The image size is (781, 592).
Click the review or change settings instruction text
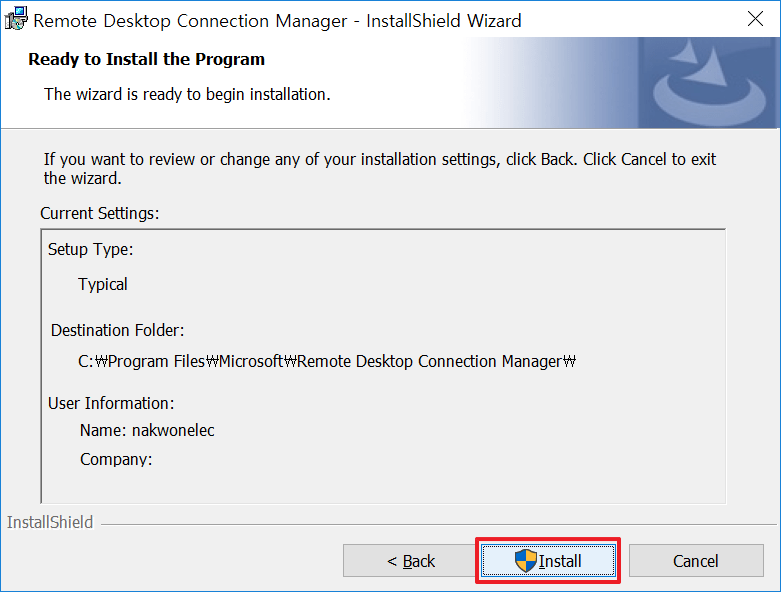(380, 169)
